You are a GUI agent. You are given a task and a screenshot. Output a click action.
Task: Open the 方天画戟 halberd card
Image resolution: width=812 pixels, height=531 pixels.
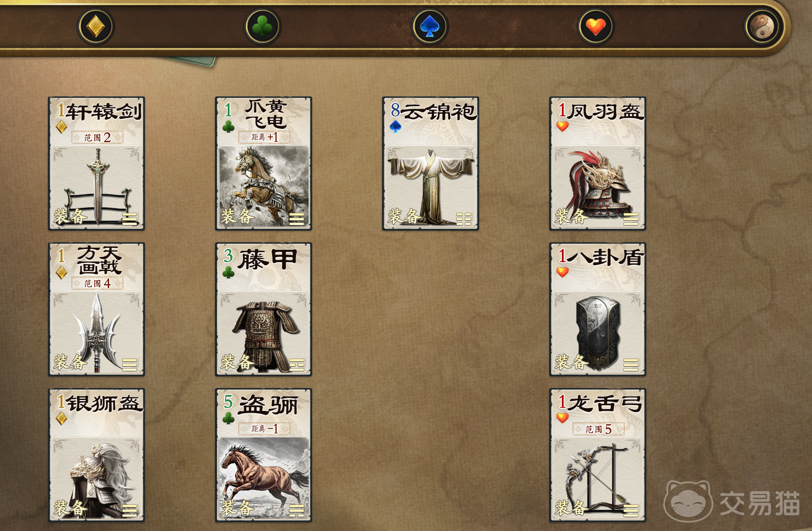click(x=97, y=309)
